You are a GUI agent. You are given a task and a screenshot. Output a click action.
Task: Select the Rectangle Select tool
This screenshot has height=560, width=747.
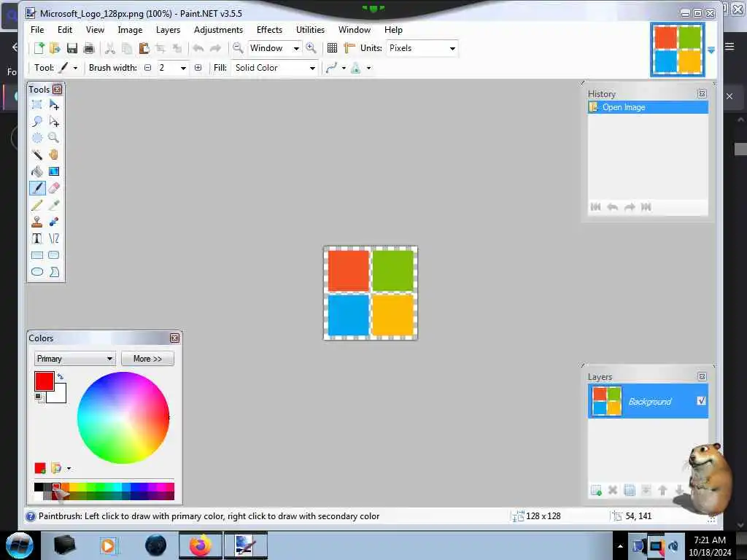pyautogui.click(x=37, y=104)
